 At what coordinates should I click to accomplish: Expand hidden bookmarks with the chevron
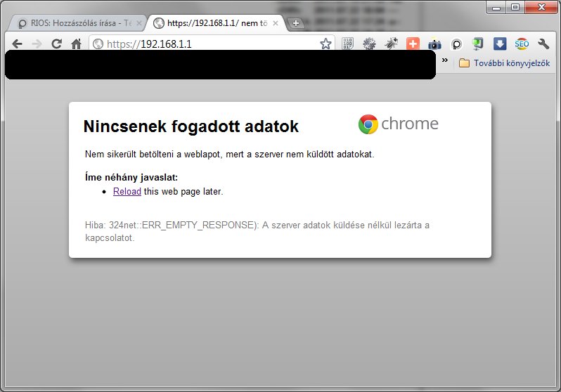[445, 60]
